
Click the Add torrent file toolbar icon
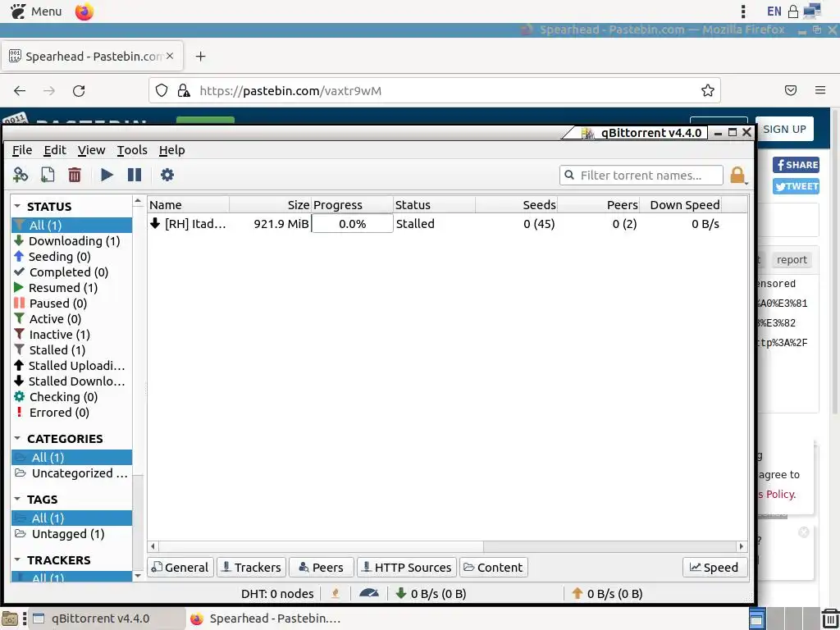(48, 175)
